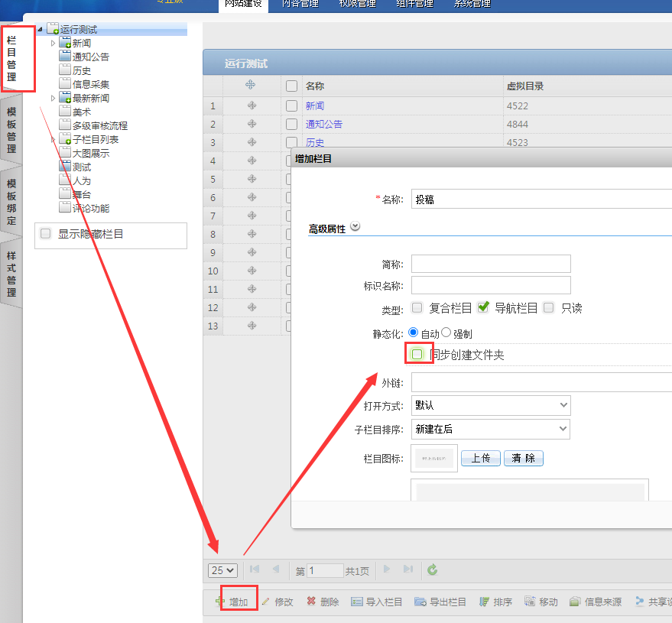Expand the 最新新闻 tree node
Viewport: 672px width, 623px height.
pos(54,99)
